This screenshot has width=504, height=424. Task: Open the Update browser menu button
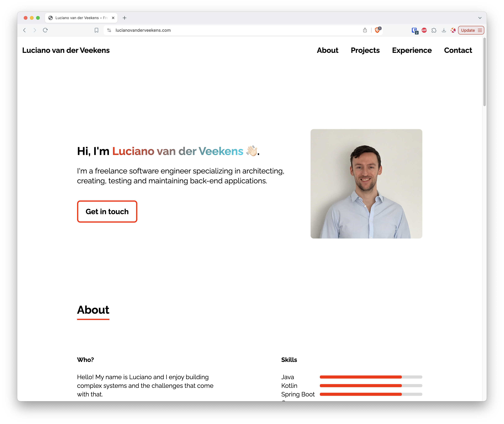tap(471, 30)
